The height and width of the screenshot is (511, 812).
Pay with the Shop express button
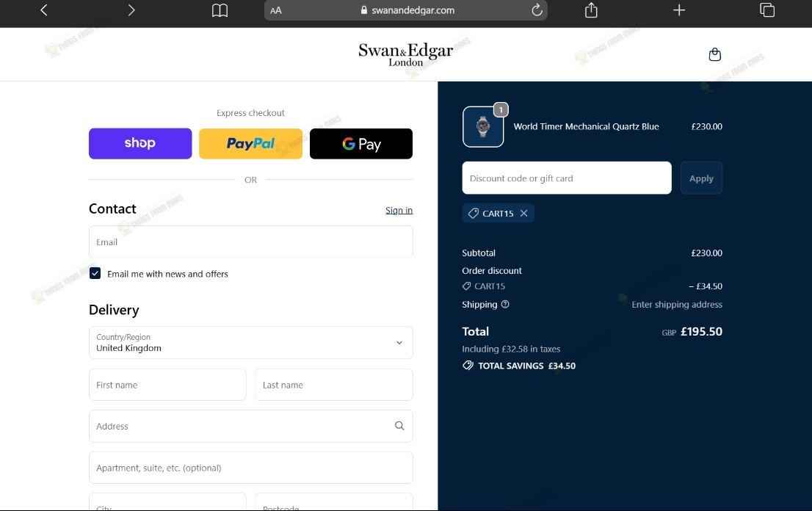coord(140,143)
